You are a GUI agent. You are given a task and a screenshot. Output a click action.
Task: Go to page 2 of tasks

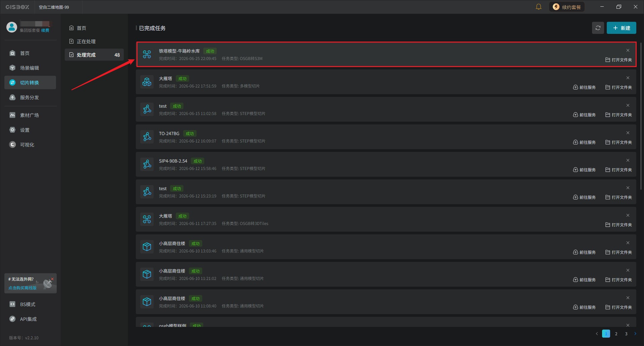(x=616, y=334)
